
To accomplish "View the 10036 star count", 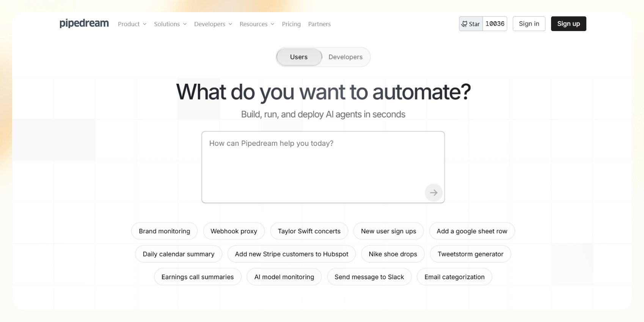I will (x=495, y=24).
